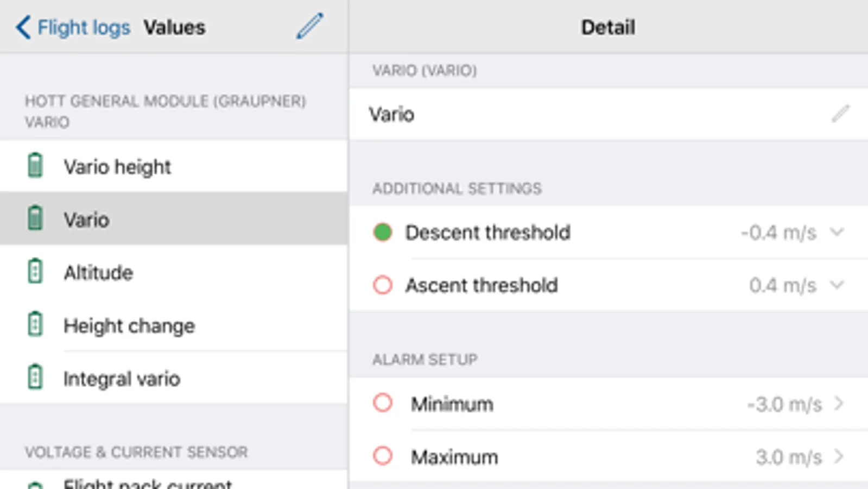Enable the Maximum alarm toggle

(x=383, y=456)
